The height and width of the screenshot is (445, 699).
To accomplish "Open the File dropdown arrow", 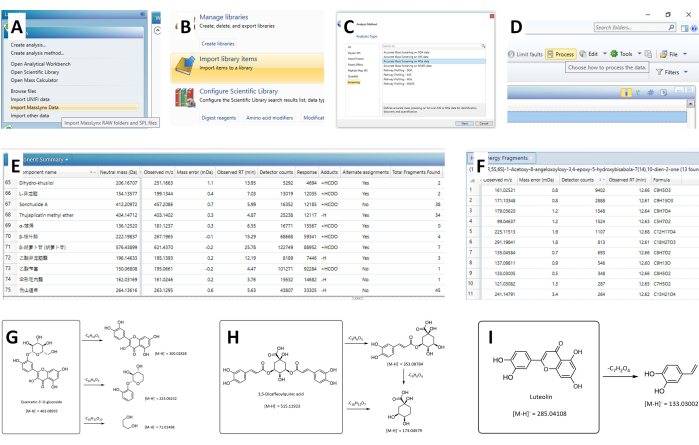I will point(685,54).
